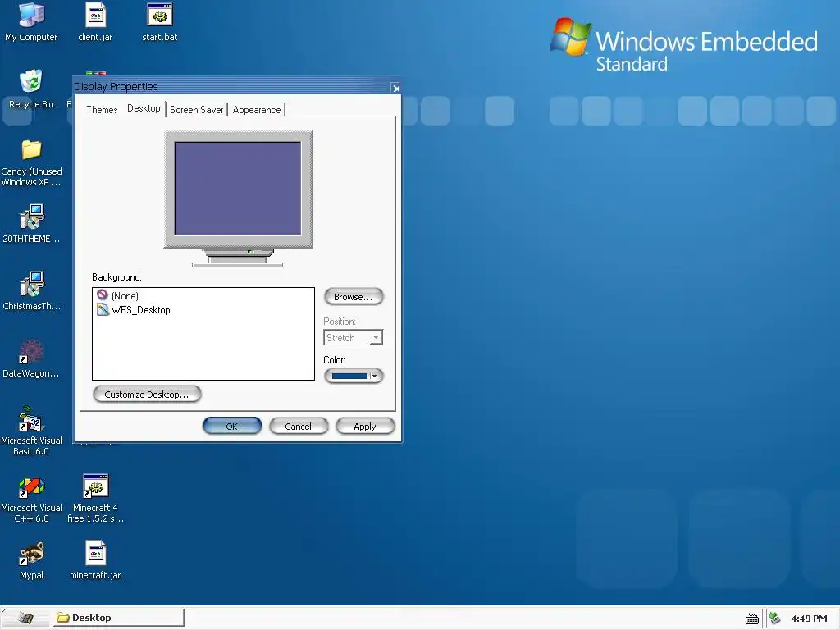The height and width of the screenshot is (630, 840).
Task: Click the on-screen keyboard tray icon
Action: coord(752,619)
